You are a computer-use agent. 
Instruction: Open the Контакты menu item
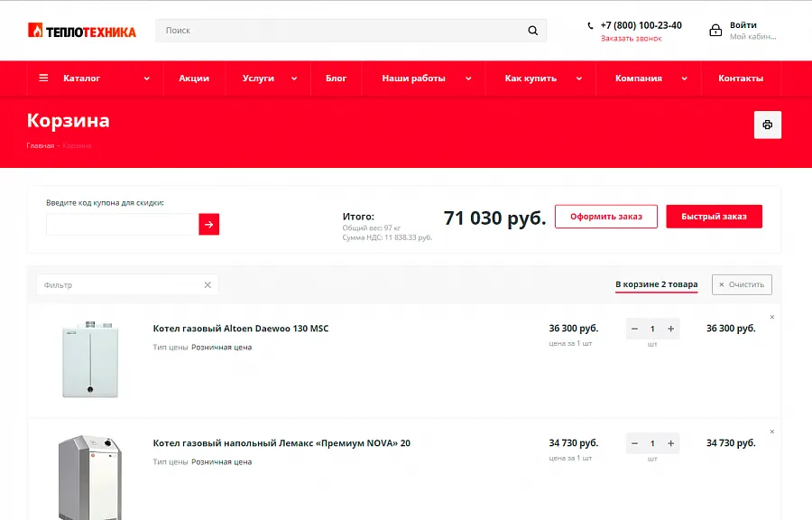[x=741, y=79]
